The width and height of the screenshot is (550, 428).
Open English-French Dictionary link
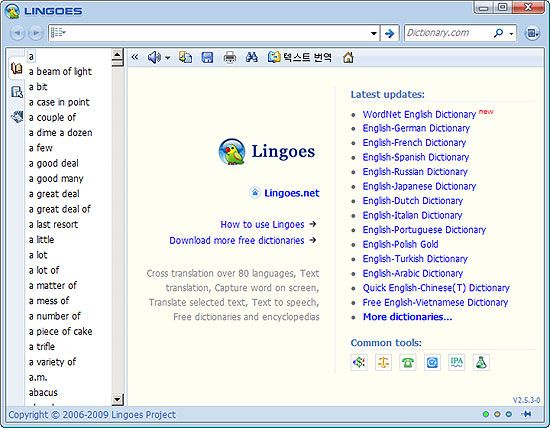click(x=414, y=143)
